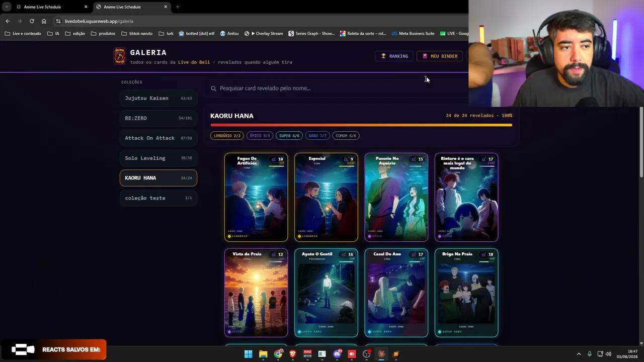Click the Live do Beli logo icon

(120, 56)
